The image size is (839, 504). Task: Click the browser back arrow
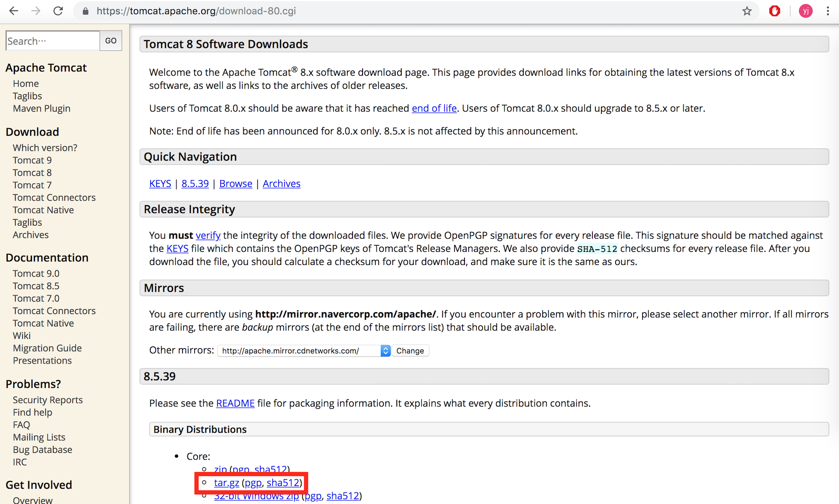click(14, 11)
